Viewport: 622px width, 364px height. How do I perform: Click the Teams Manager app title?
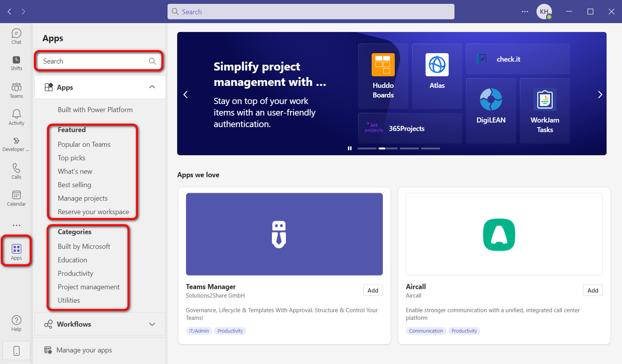211,287
